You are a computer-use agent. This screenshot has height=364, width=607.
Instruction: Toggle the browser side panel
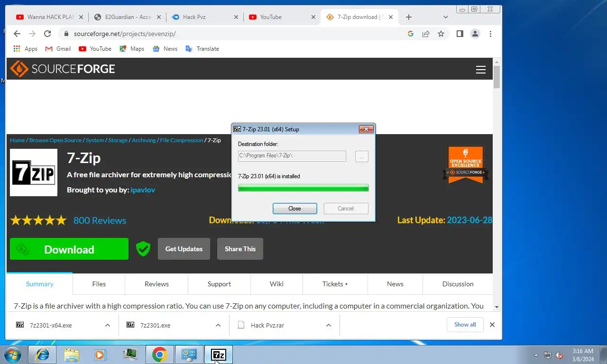[460, 34]
